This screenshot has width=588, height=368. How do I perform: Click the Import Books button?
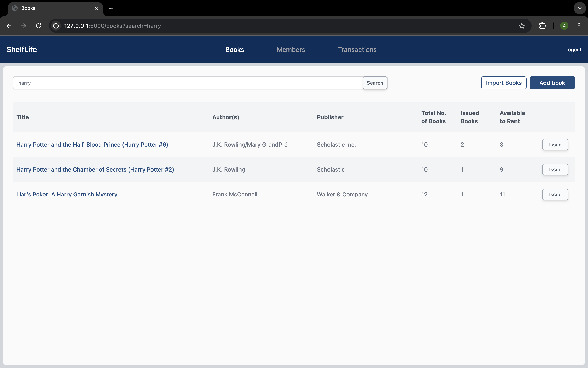coord(504,83)
